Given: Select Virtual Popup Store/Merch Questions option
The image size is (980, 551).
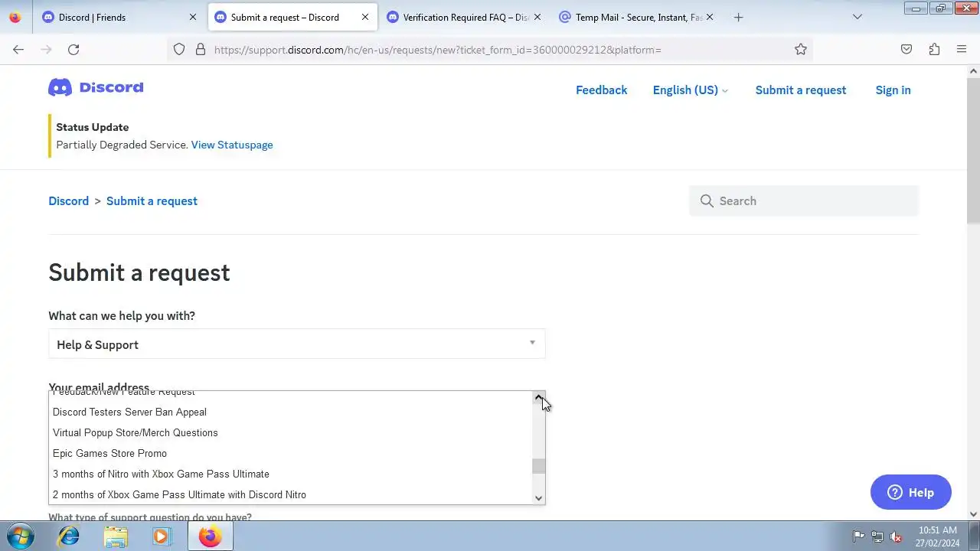Looking at the screenshot, I should (291, 432).
